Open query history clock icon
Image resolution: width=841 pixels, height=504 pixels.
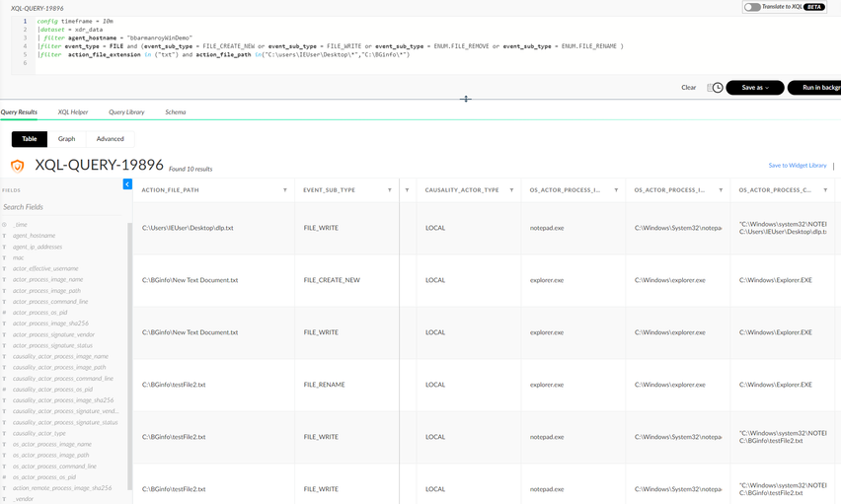(x=718, y=88)
